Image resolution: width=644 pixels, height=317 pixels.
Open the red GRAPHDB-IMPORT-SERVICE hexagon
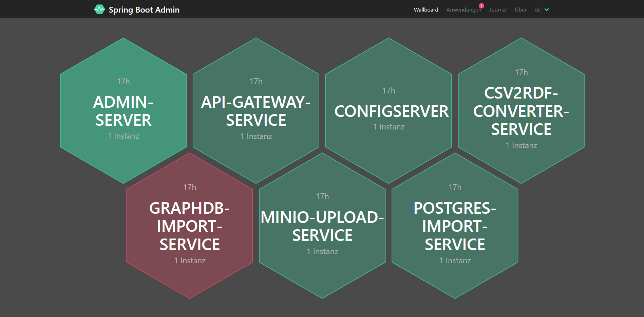click(190, 226)
